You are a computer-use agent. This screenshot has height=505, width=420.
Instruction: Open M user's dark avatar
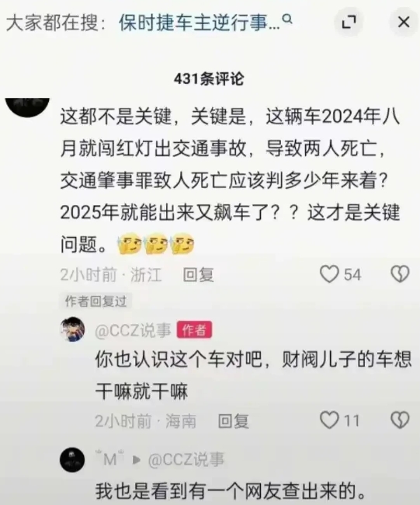[72, 460]
